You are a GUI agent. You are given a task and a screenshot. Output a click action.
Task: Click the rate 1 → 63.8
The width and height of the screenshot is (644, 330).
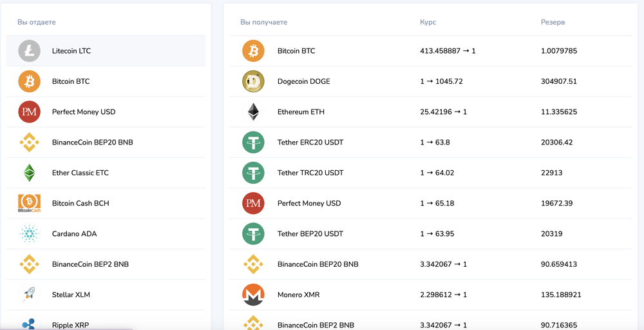(435, 142)
